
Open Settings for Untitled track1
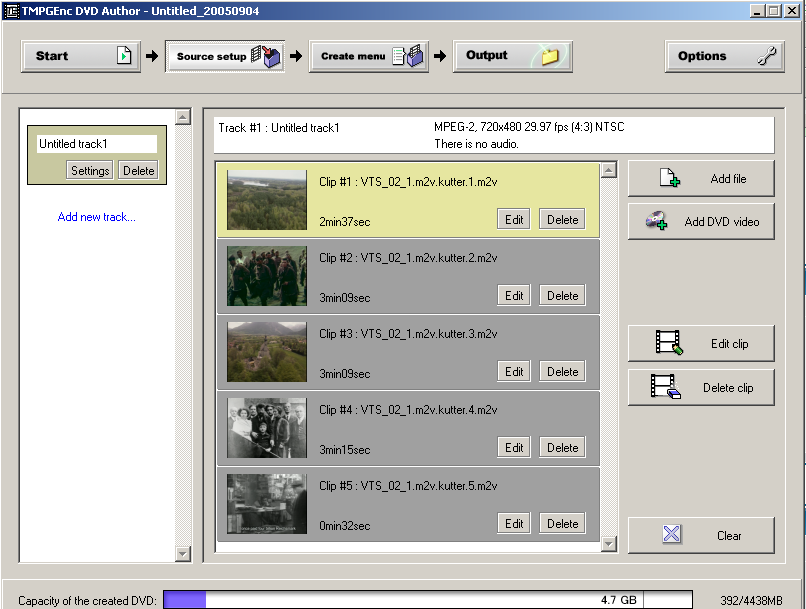(x=90, y=171)
